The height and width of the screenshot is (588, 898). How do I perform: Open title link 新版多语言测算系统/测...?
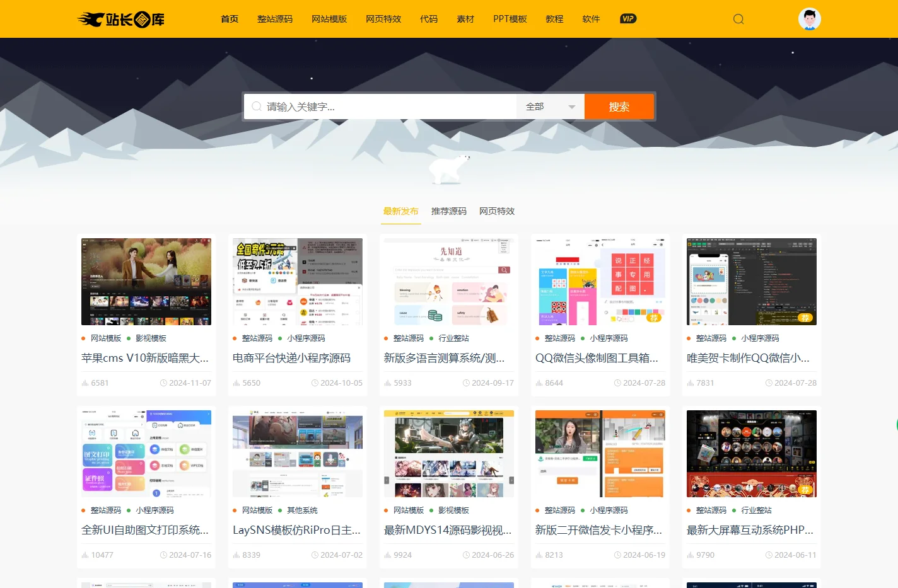click(x=445, y=358)
